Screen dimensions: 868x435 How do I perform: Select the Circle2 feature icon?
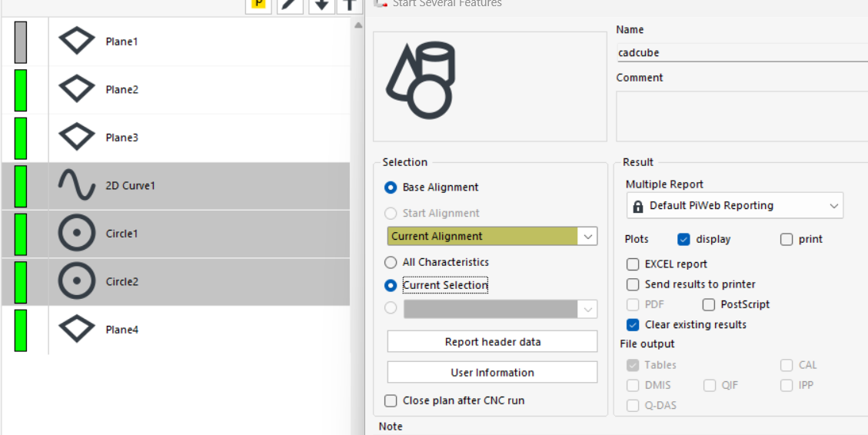(x=77, y=281)
